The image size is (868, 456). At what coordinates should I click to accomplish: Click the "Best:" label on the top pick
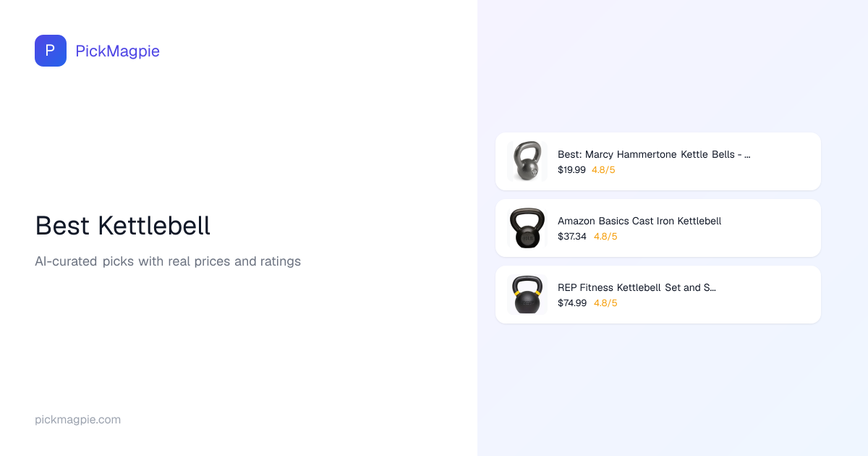point(570,154)
